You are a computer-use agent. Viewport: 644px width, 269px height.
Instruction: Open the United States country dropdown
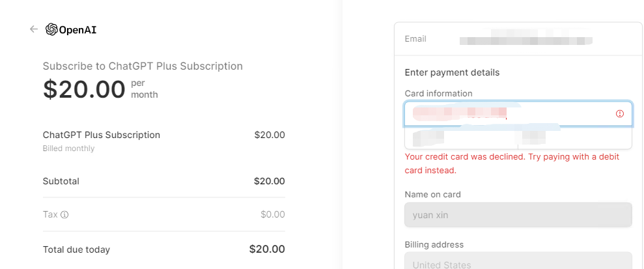coord(518,264)
